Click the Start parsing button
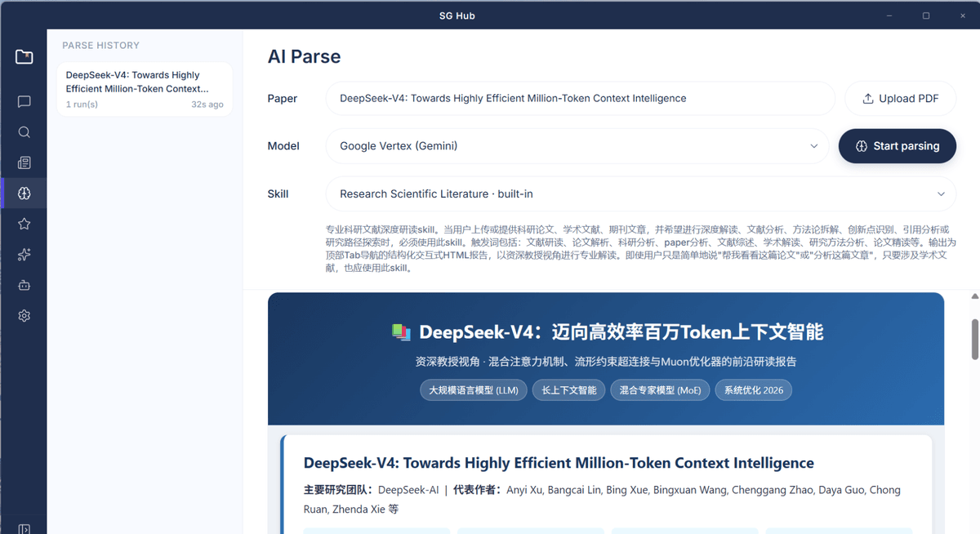This screenshot has width=980, height=534. pos(898,146)
